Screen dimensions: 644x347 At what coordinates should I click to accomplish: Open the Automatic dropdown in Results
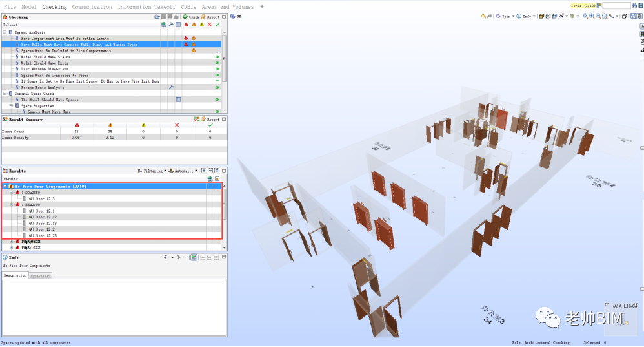[184, 171]
